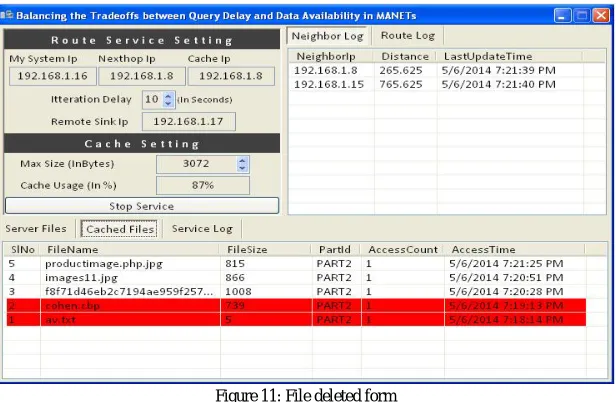This screenshot has width=616, height=402.
Task: Click the Remote Sink Ip field 192.168.1.17
Action: (x=189, y=121)
